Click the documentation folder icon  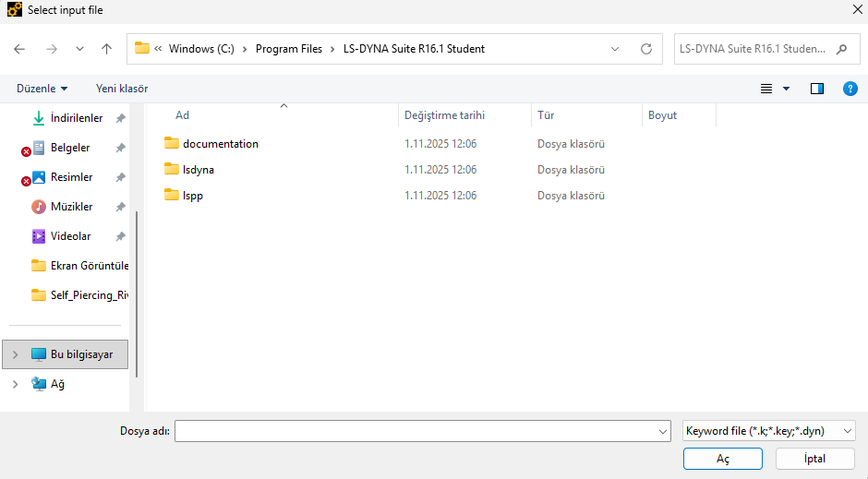[172, 143]
